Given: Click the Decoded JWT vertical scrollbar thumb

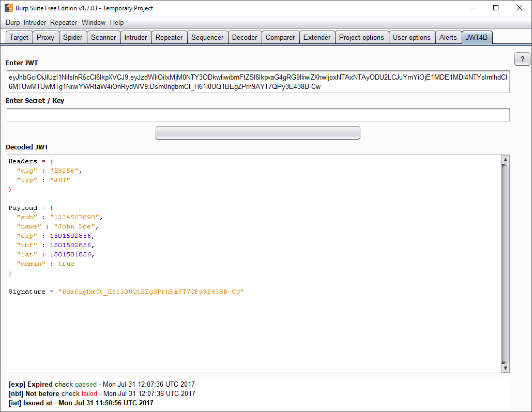Looking at the screenshot, I should point(505,264).
